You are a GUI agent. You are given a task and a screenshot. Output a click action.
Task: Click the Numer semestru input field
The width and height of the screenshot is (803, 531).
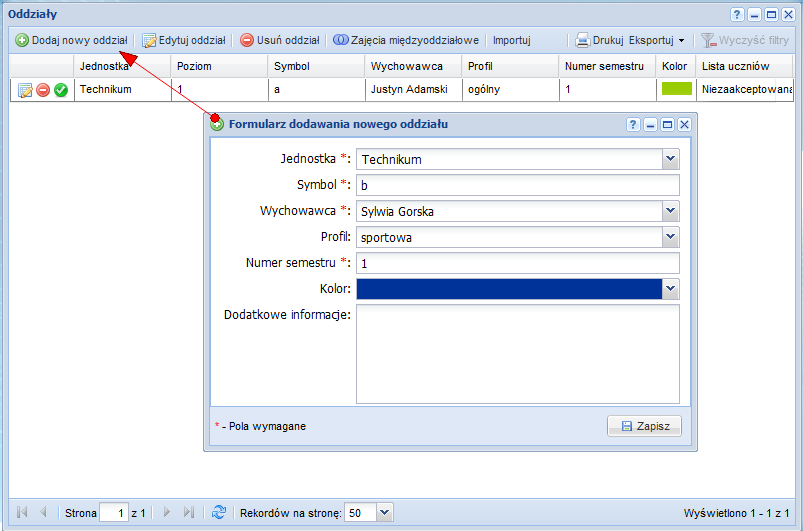[x=518, y=263]
